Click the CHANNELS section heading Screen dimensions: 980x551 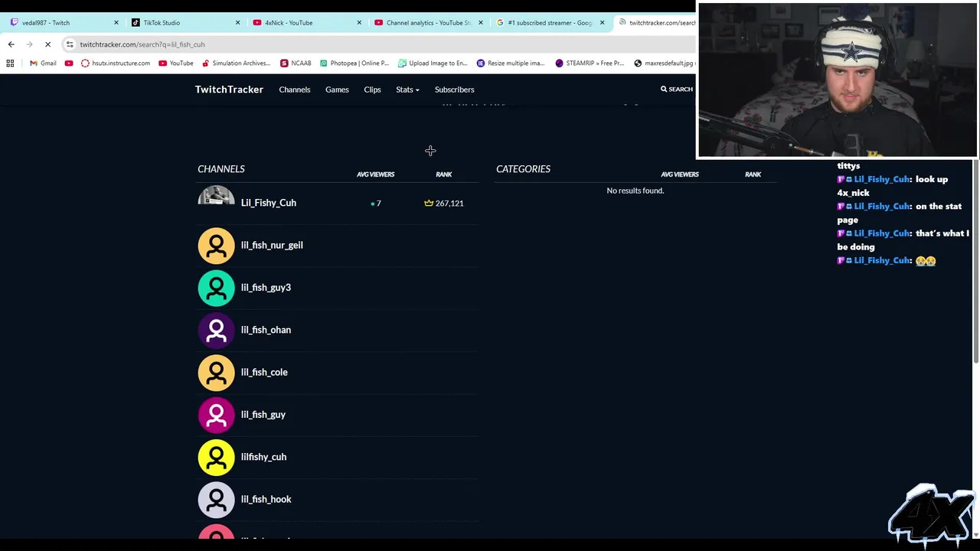click(x=221, y=169)
